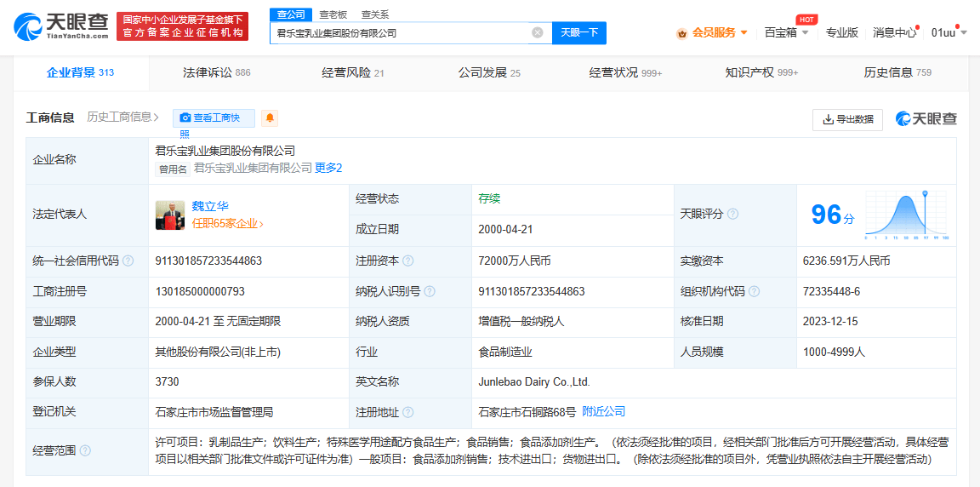The image size is (980, 487).
Task: Click insured count 3730
Action: click(168, 381)
